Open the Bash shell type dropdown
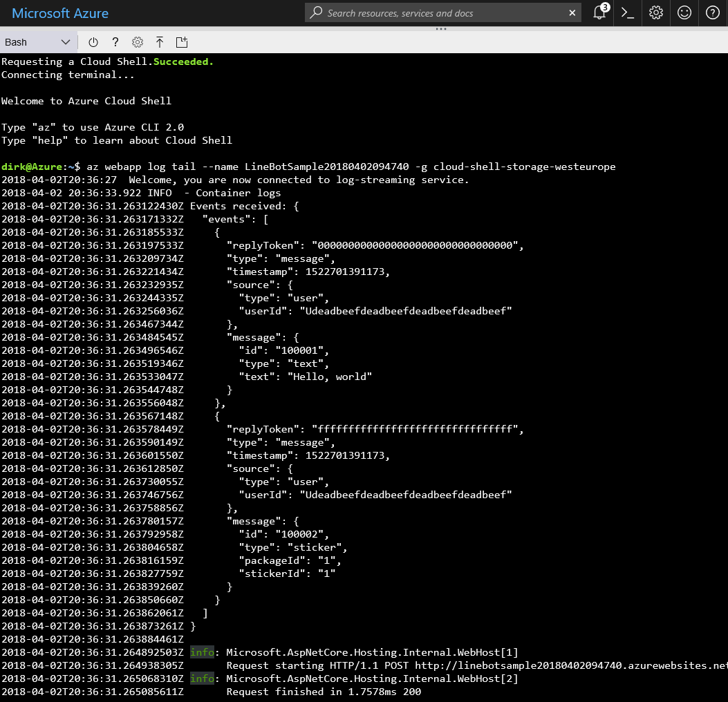728x702 pixels. pyautogui.click(x=37, y=42)
